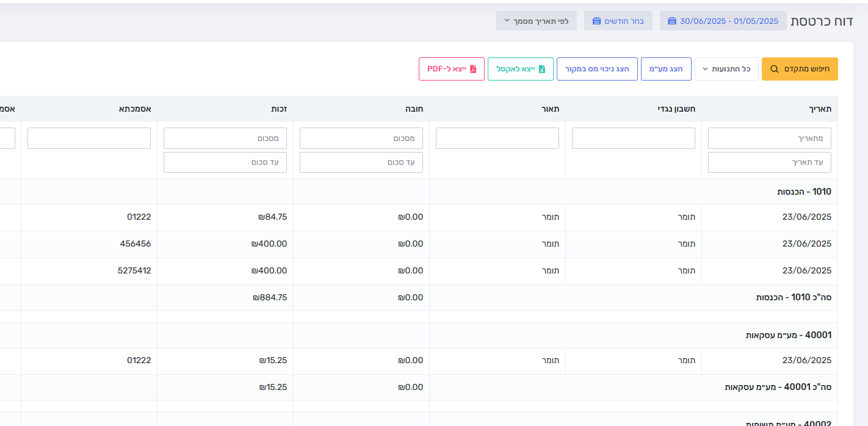The height and width of the screenshot is (426, 868).
Task: Click the magnifier icon in חיפוש מתקדם
Action: pyautogui.click(x=775, y=69)
